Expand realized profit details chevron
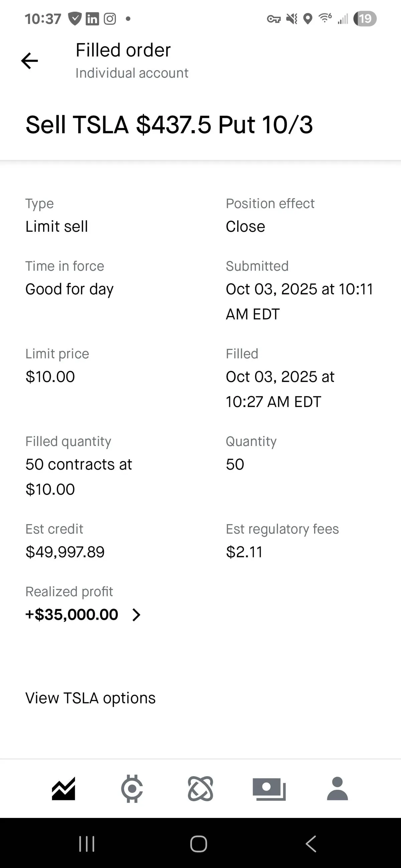Screen dimensions: 401x868 tap(136, 615)
